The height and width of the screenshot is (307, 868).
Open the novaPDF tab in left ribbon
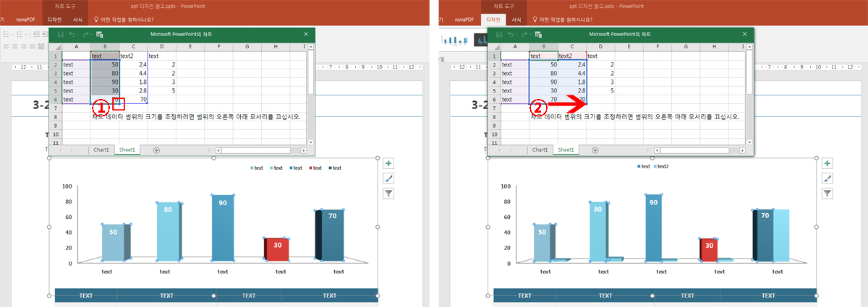(27, 20)
